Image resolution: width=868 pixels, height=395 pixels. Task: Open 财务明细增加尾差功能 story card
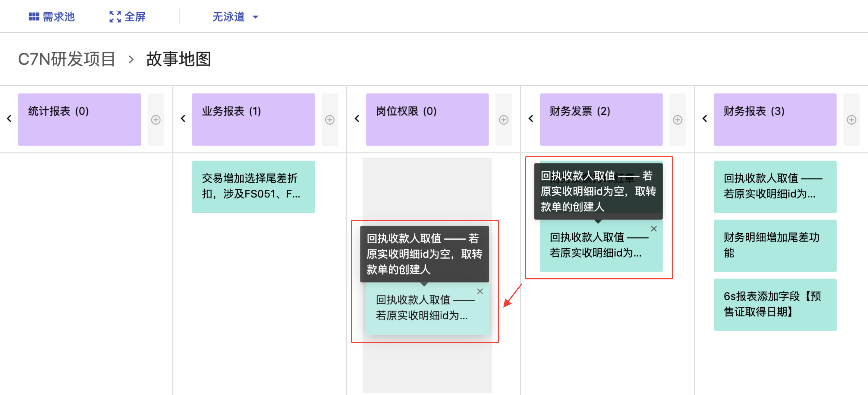[775, 246]
